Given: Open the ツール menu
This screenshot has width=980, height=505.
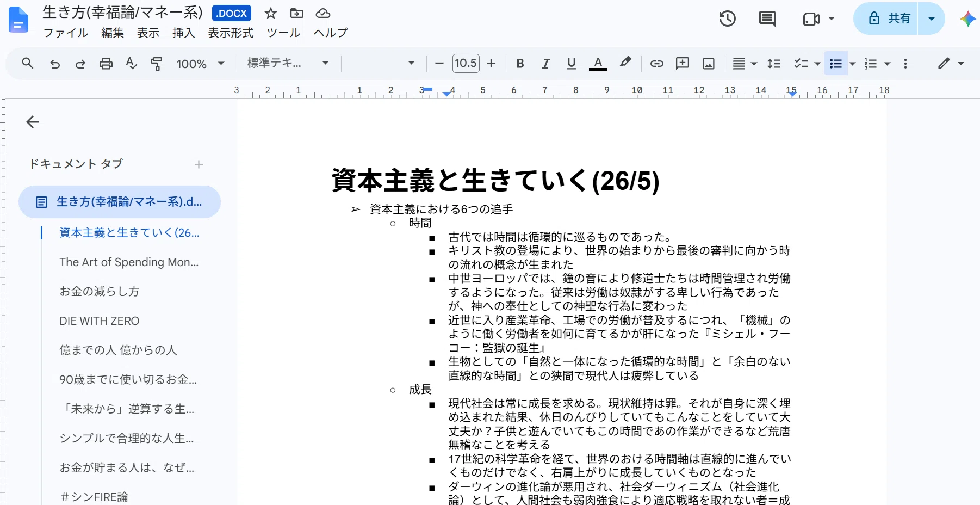Looking at the screenshot, I should pyautogui.click(x=283, y=33).
